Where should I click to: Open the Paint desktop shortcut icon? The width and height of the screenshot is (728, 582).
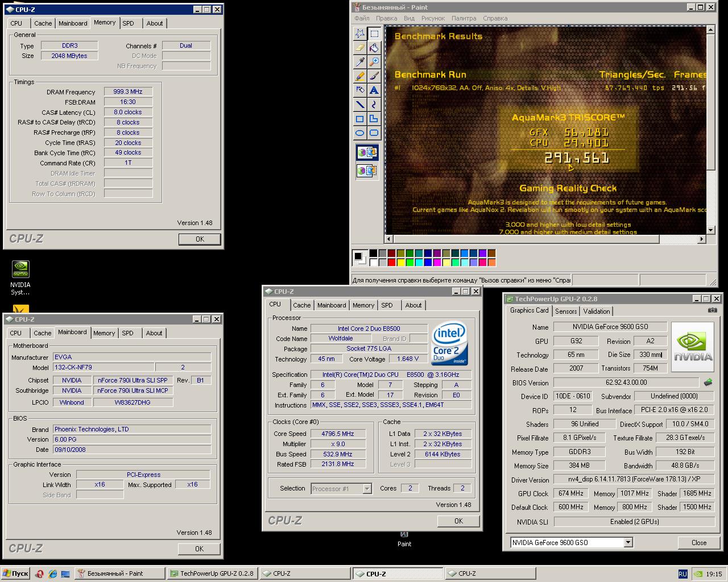point(404,538)
